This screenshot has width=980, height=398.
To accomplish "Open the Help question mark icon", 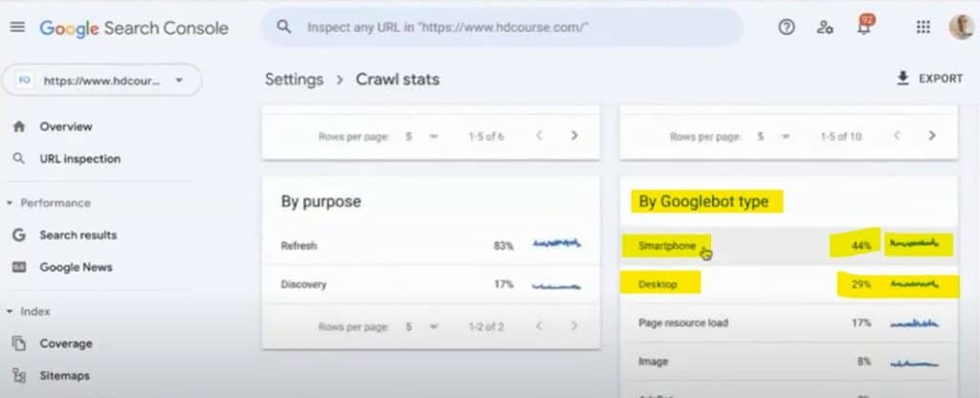I will click(x=787, y=28).
